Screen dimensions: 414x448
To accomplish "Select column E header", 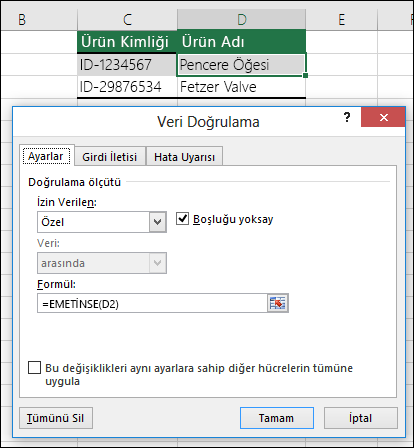I will click(x=342, y=19).
